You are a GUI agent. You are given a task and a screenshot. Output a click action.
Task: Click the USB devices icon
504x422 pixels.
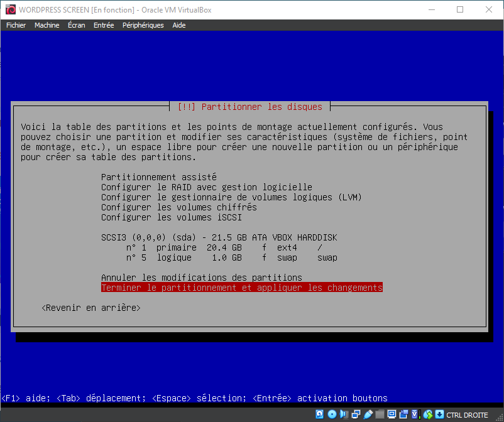368,414
